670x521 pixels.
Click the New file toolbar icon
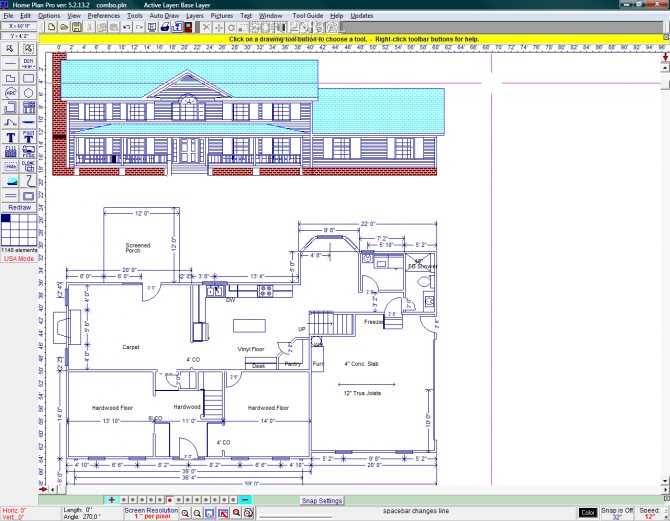51,27
